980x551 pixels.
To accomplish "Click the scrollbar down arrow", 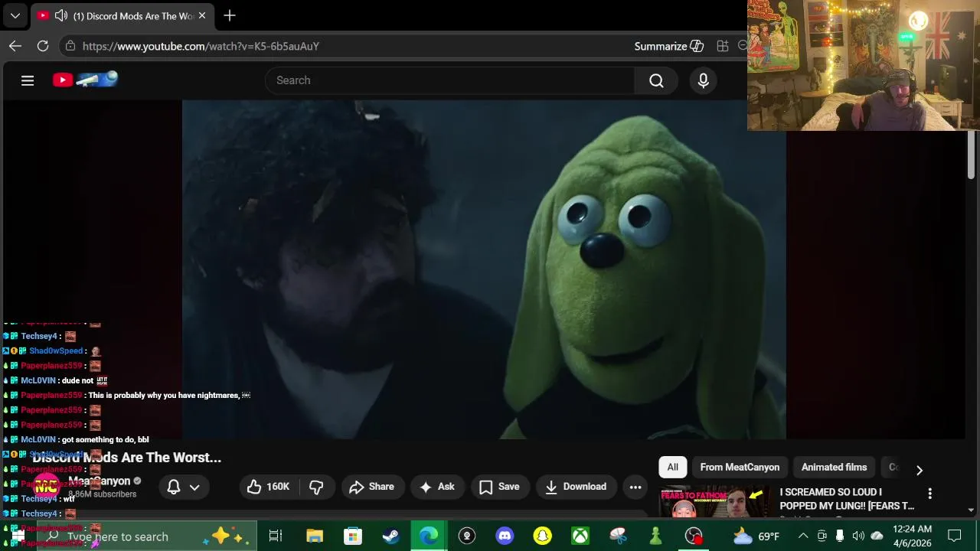I will 971,510.
